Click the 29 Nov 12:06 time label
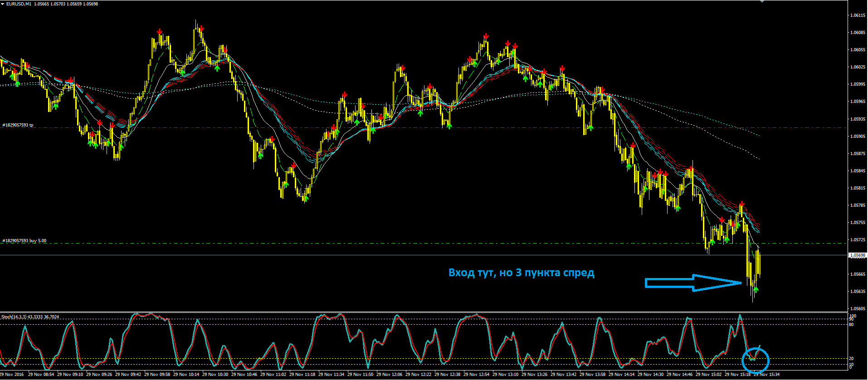The image size is (868, 380). pyautogui.click(x=389, y=375)
